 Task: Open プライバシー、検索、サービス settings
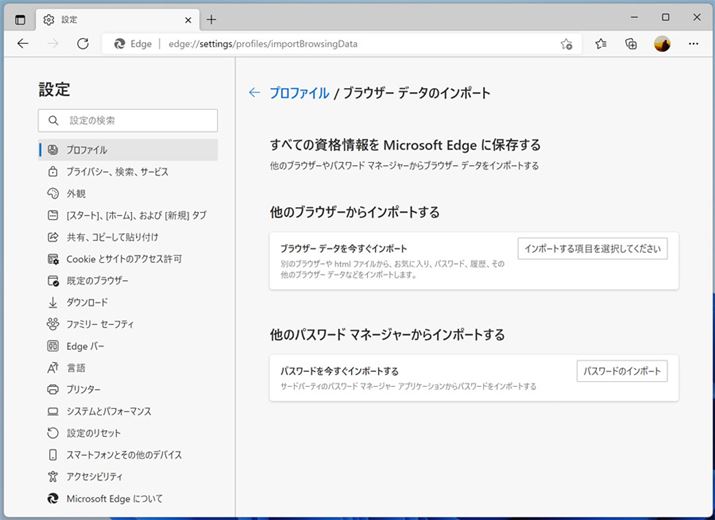(x=117, y=172)
